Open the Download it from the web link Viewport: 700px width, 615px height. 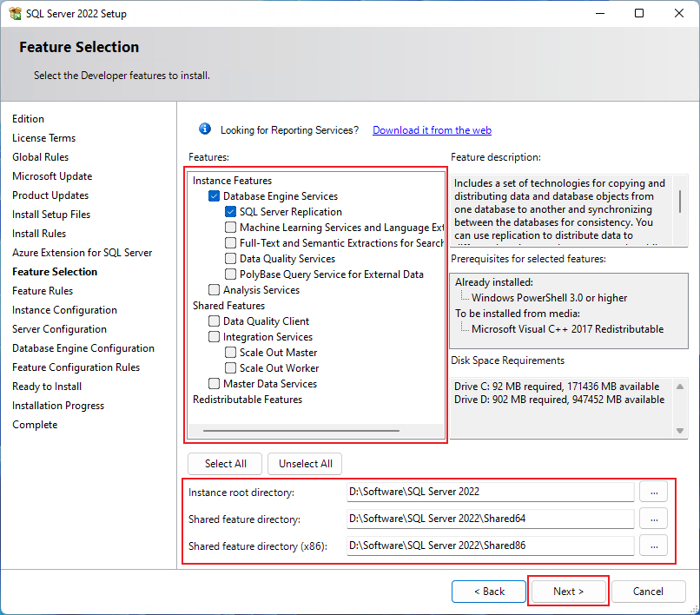pos(432,130)
